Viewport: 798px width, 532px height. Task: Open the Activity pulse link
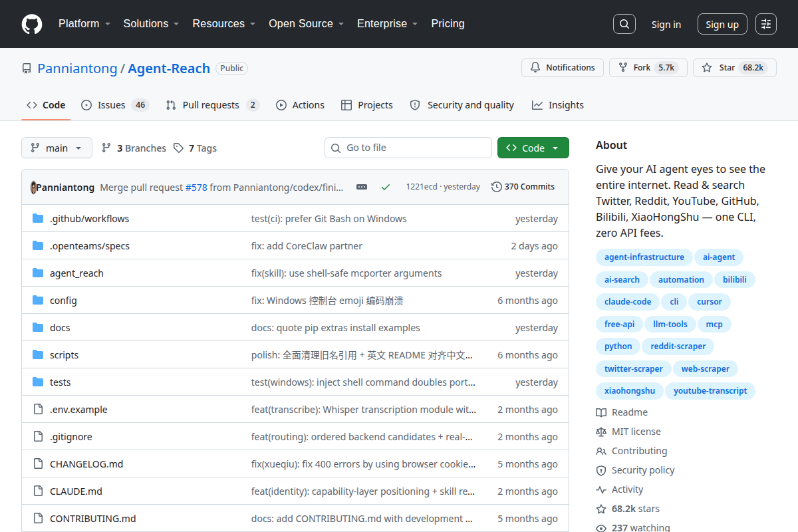pyautogui.click(x=620, y=489)
